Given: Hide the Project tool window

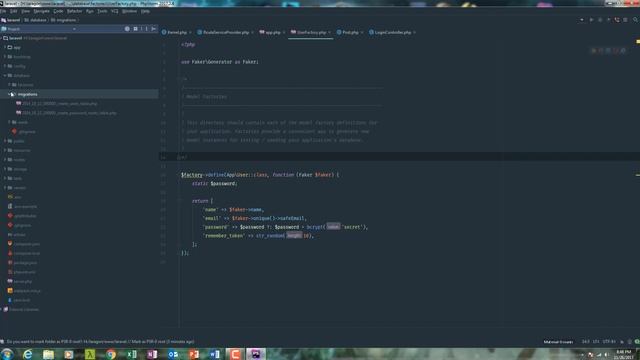Looking at the screenshot, I should [x=153, y=29].
